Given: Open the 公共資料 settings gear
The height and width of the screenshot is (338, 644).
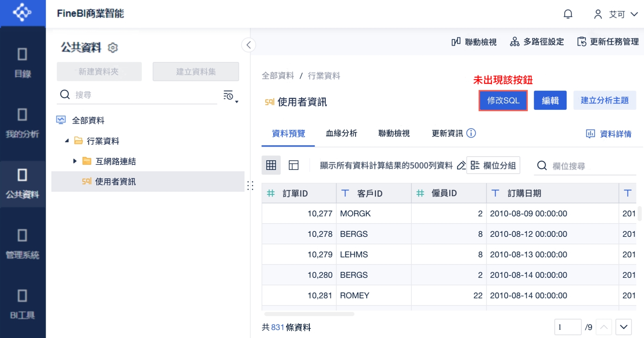Looking at the screenshot, I should 113,48.
